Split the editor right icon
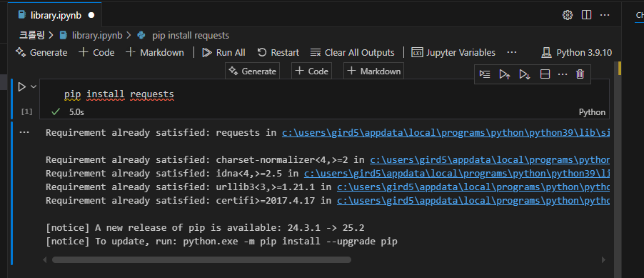The height and width of the screenshot is (278, 644). point(586,15)
